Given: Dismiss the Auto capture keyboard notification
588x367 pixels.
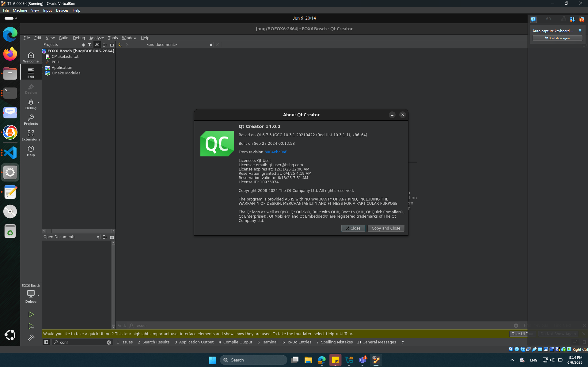Looking at the screenshot, I should pyautogui.click(x=580, y=31).
